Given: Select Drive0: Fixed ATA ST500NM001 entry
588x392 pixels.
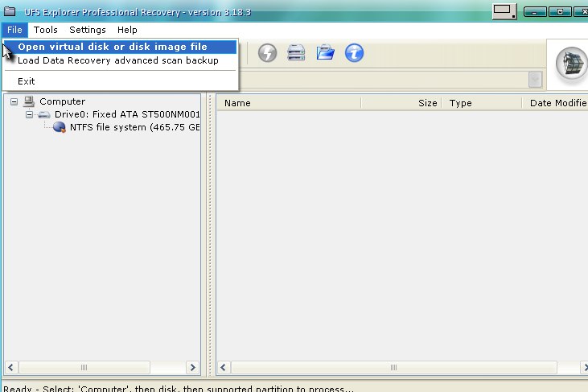Looking at the screenshot, I should click(127, 114).
